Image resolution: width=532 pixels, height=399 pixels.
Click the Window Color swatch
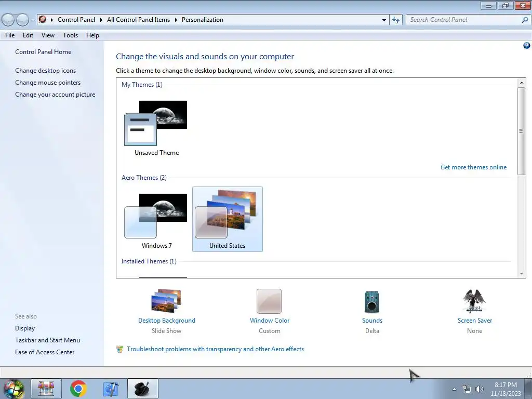tap(269, 301)
